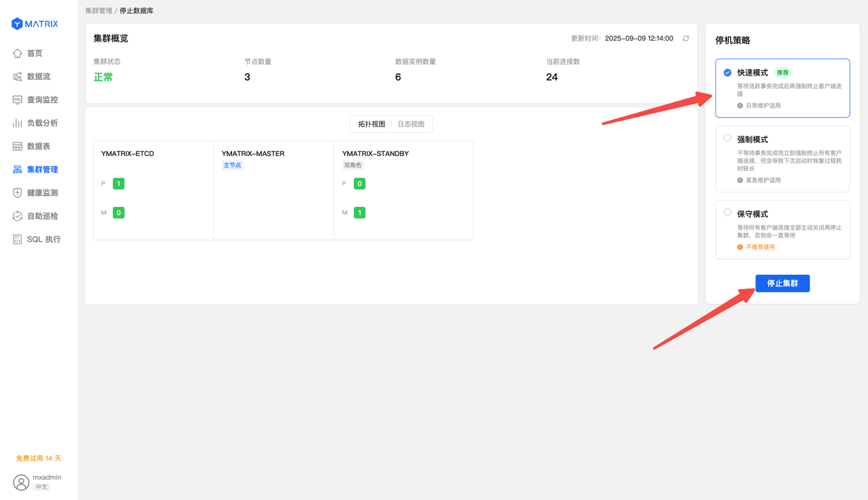Viewport: 868px width, 500px height.
Task: Click orange warning icon beside 不推荐使用
Action: click(x=741, y=247)
